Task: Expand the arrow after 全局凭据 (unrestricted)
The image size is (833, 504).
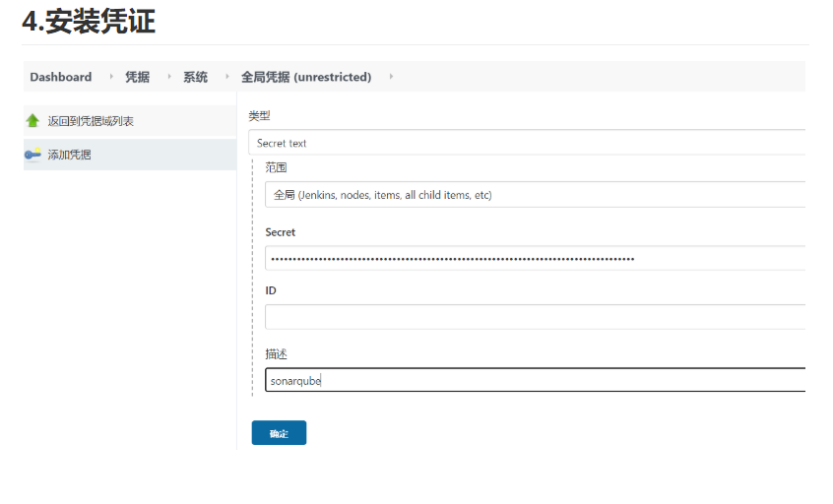Action: pyautogui.click(x=391, y=77)
